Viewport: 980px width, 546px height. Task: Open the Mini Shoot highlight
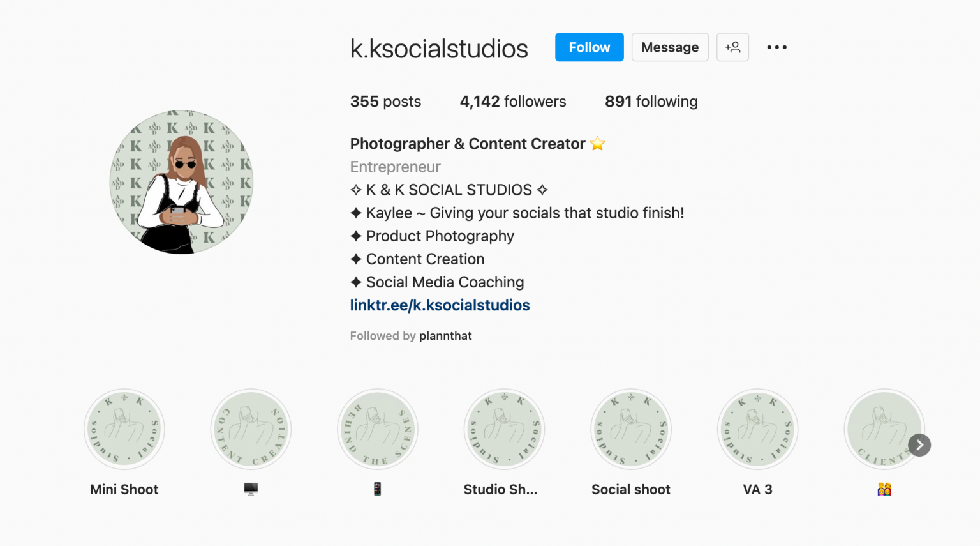[124, 429]
